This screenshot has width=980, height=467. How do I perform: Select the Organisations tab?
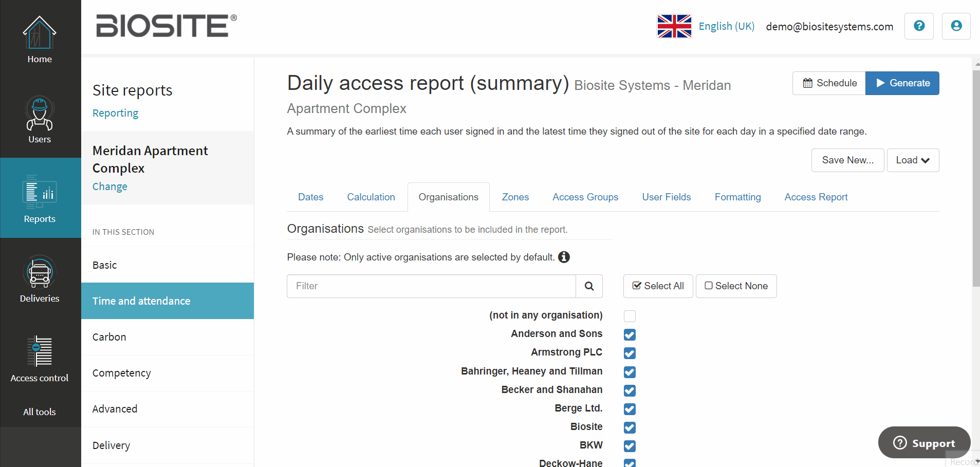[448, 197]
